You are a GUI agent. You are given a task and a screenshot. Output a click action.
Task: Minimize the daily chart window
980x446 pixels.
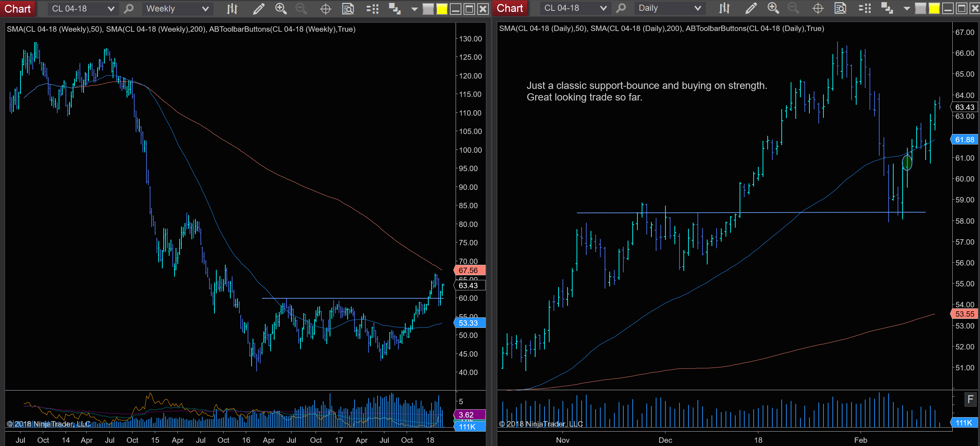[x=948, y=8]
